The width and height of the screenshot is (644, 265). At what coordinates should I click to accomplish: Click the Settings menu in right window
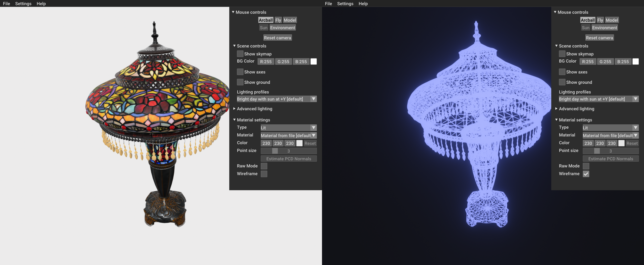click(345, 3)
